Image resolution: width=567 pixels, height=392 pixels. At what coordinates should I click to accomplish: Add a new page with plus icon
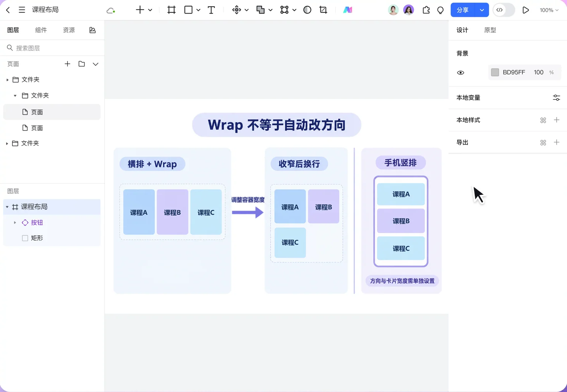click(67, 64)
